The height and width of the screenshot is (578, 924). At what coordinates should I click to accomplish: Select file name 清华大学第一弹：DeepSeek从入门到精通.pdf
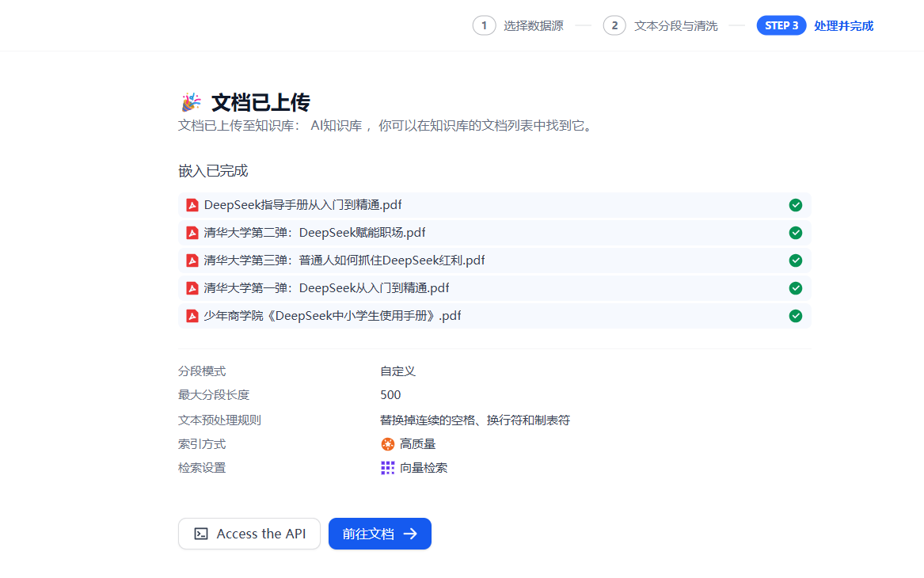point(326,288)
